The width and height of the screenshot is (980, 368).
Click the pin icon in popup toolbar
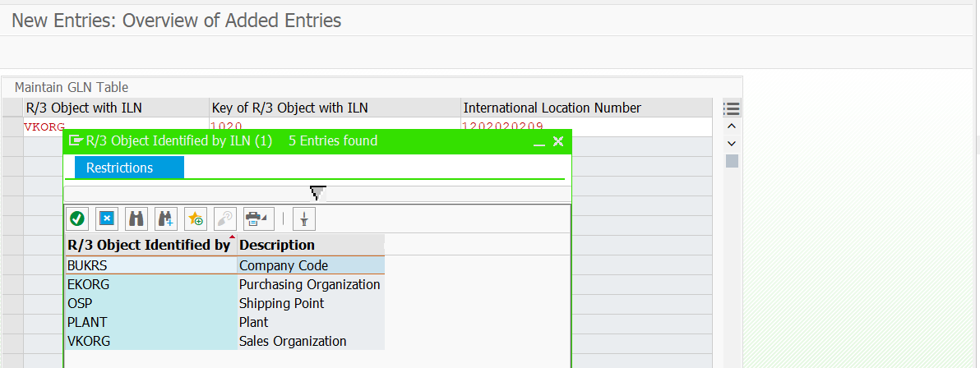click(303, 218)
